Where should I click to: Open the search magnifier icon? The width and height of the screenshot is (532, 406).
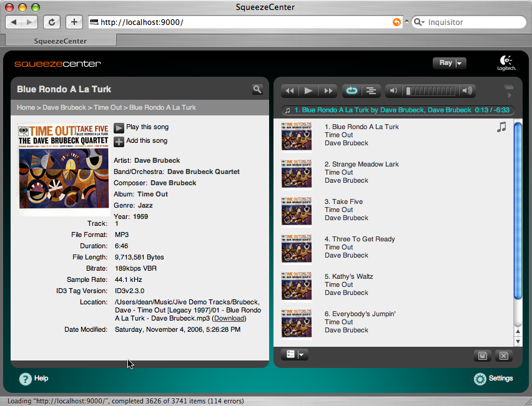(x=257, y=89)
